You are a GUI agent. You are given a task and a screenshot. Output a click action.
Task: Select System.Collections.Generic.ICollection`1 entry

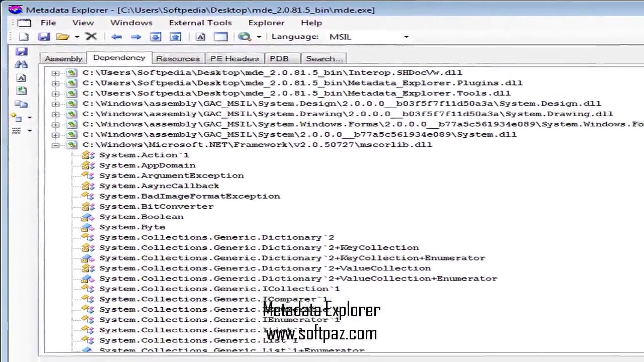pos(219,289)
